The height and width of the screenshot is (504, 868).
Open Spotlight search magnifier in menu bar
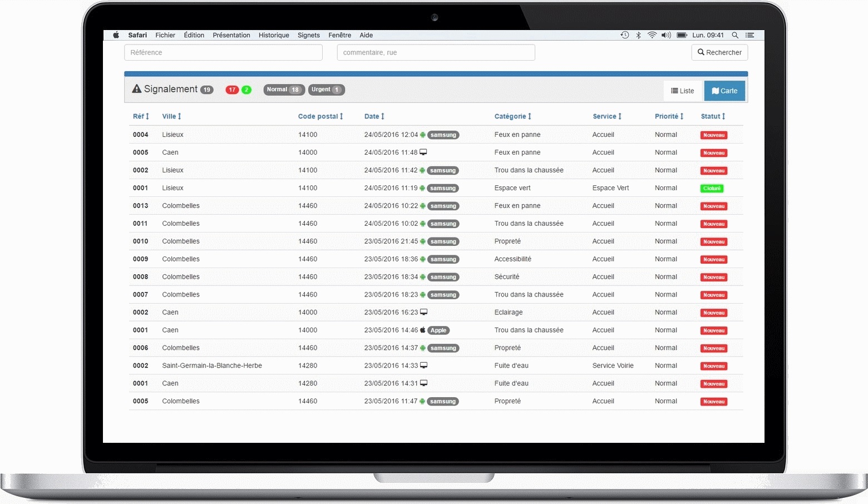tap(735, 35)
